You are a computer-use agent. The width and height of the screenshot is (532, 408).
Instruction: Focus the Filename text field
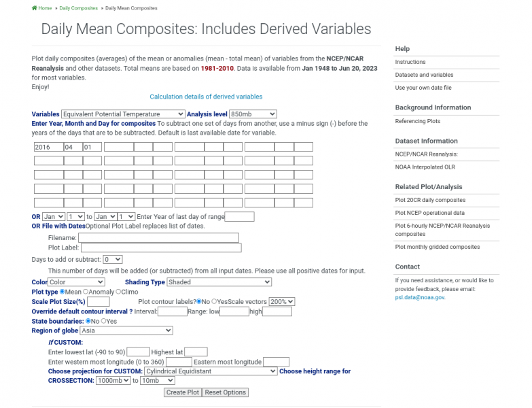pyautogui.click(x=158, y=237)
